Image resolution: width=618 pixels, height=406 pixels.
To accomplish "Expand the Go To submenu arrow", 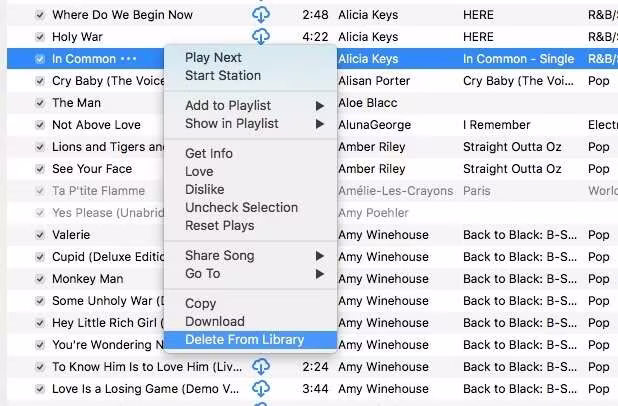I will pyautogui.click(x=320, y=274).
